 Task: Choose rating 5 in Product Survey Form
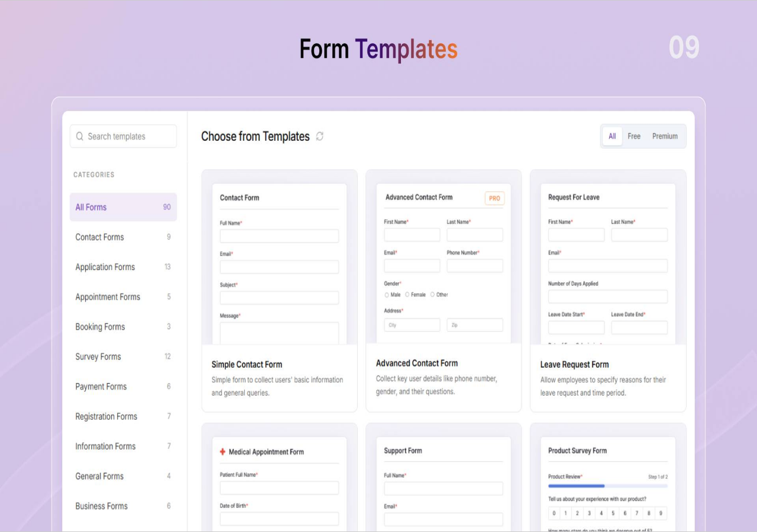613,513
